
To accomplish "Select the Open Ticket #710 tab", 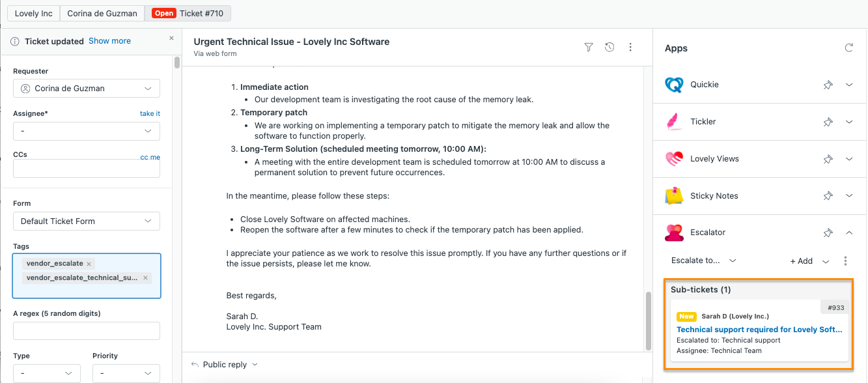I will 188,13.
